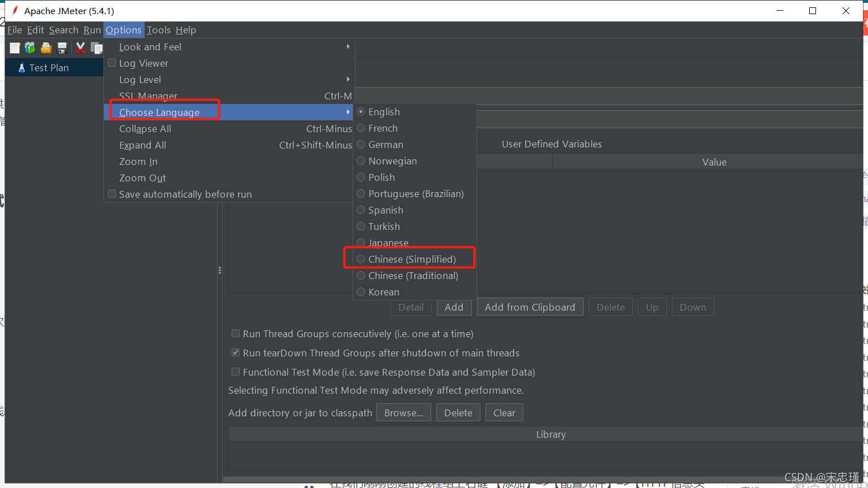
Task: Click the split pane divider handle
Action: 220,271
